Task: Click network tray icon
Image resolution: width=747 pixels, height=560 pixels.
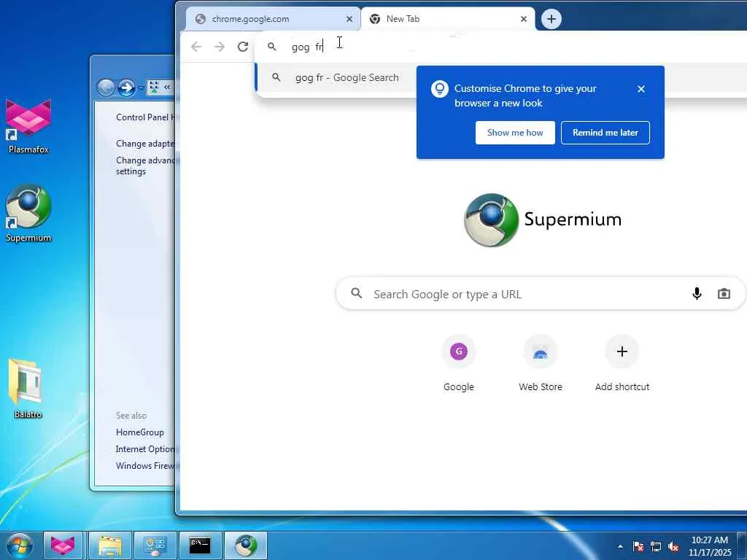Action: pyautogui.click(x=656, y=547)
